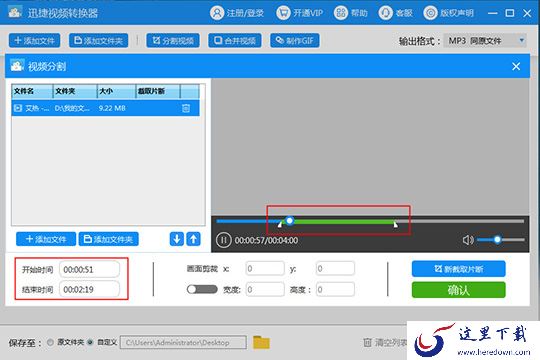Click the 00:00:57/00:04:00 time display
This screenshot has width=540, height=360.
click(x=266, y=240)
